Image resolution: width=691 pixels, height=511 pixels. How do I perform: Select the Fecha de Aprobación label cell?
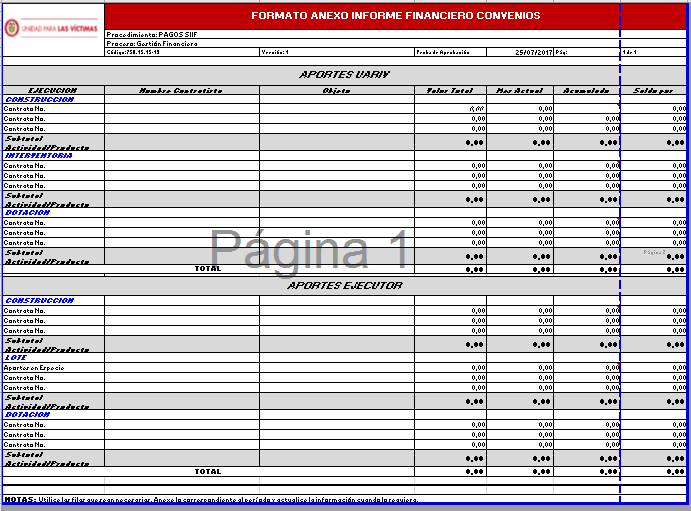click(450, 52)
